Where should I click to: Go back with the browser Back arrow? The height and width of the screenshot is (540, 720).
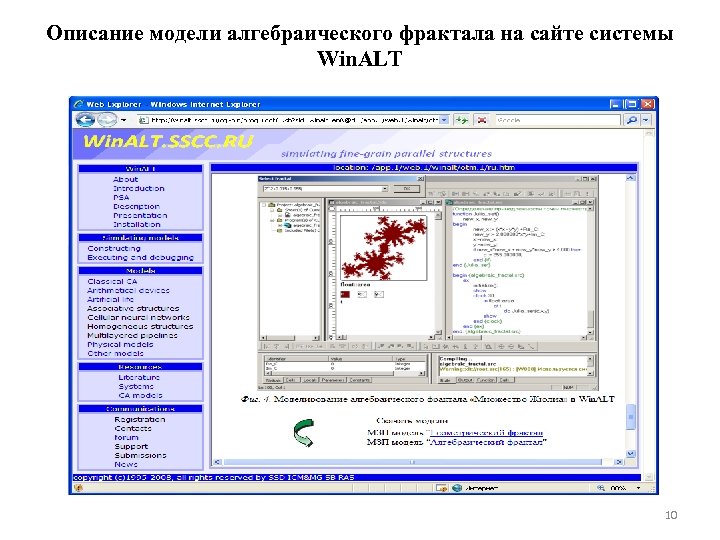click(85, 120)
